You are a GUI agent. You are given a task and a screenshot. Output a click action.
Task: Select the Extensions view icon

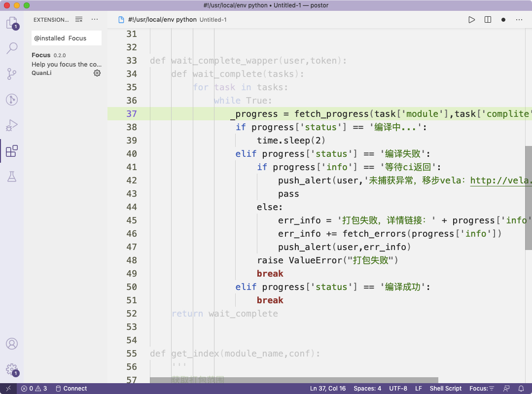(x=12, y=151)
